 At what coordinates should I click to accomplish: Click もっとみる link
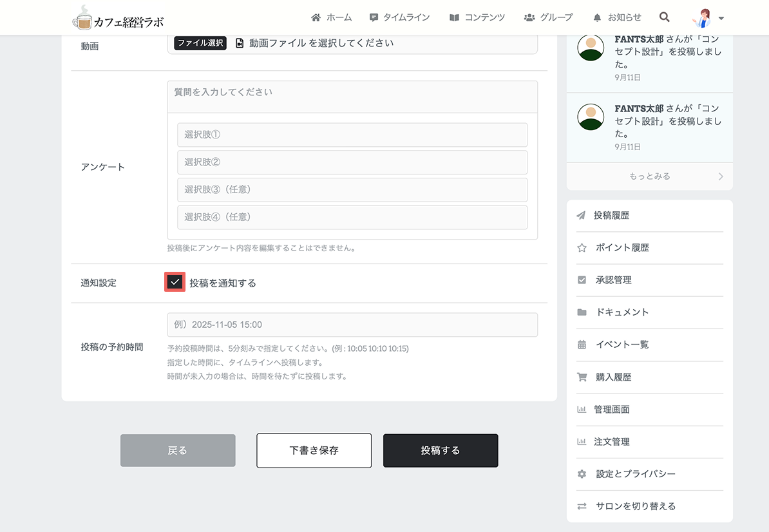pyautogui.click(x=649, y=176)
